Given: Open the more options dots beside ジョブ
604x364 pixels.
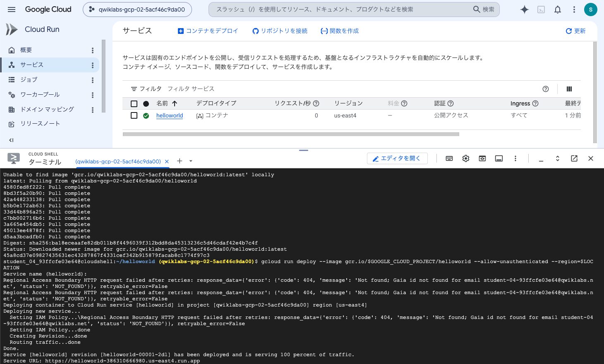Looking at the screenshot, I should coord(93,80).
